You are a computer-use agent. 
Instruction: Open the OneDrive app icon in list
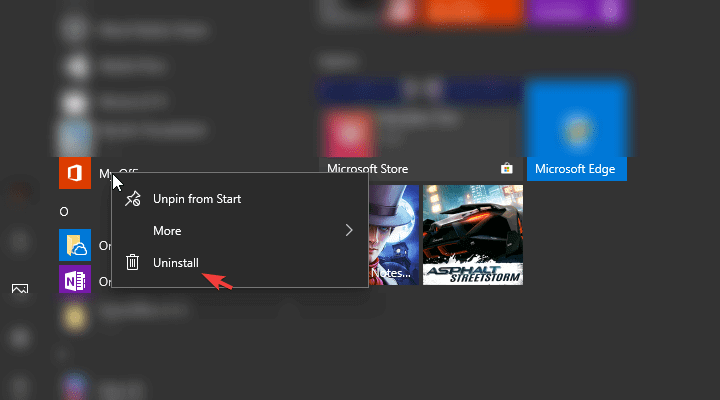click(75, 245)
